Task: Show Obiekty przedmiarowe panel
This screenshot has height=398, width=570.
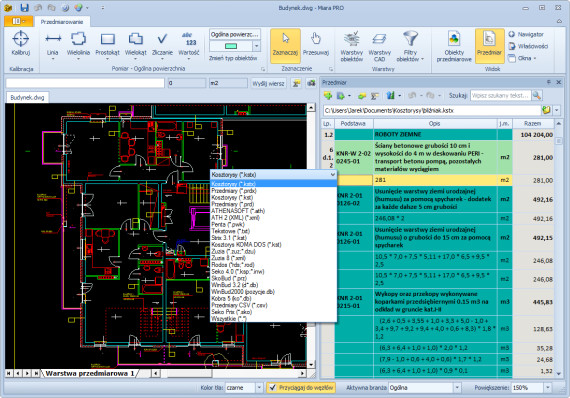Action: (454, 47)
